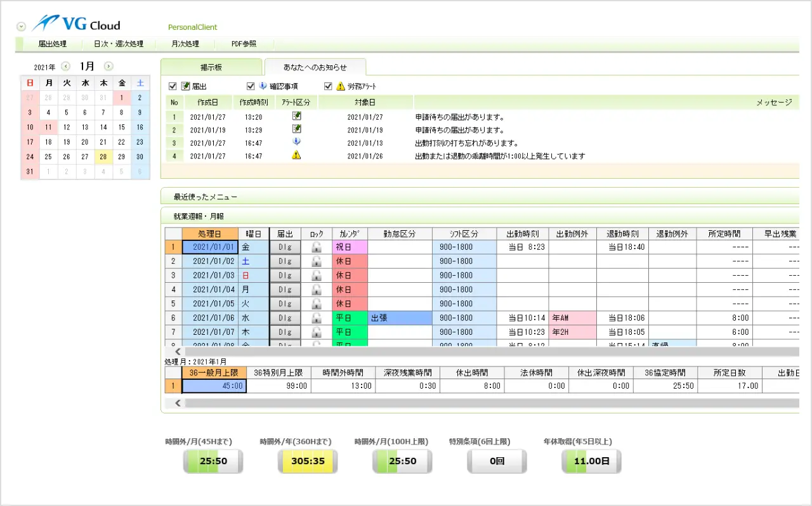Open the 届出処理 menu
812x506 pixels.
point(52,44)
